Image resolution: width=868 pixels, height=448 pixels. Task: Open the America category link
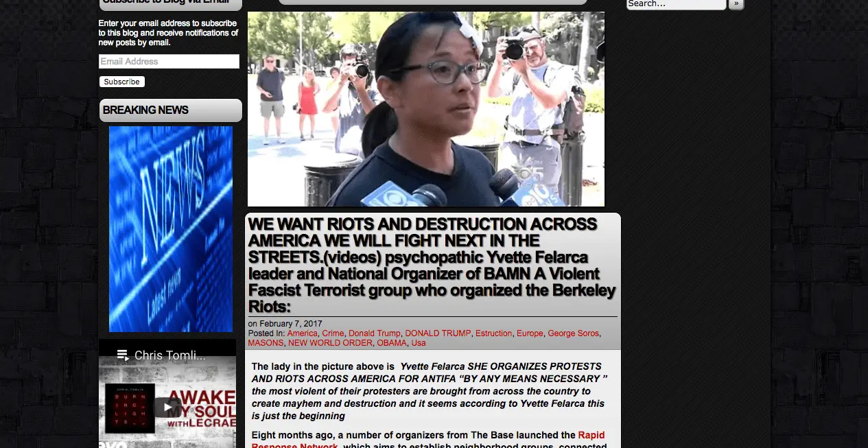pos(302,333)
